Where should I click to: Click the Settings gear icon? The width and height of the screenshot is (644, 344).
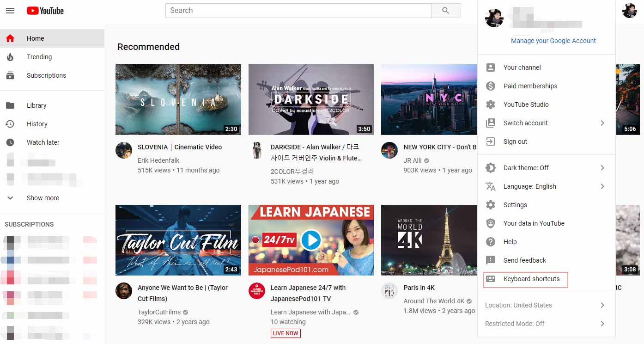[x=491, y=205]
